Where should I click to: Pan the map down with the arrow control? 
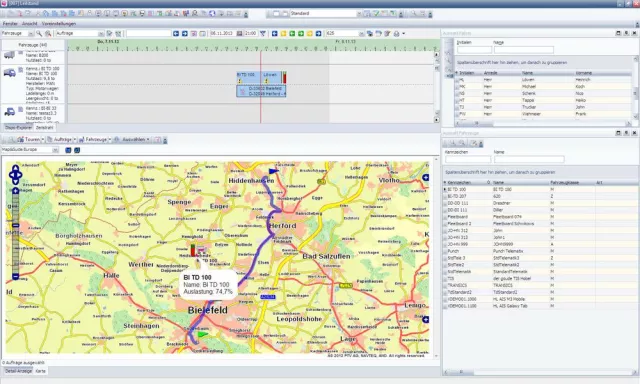click(16, 182)
